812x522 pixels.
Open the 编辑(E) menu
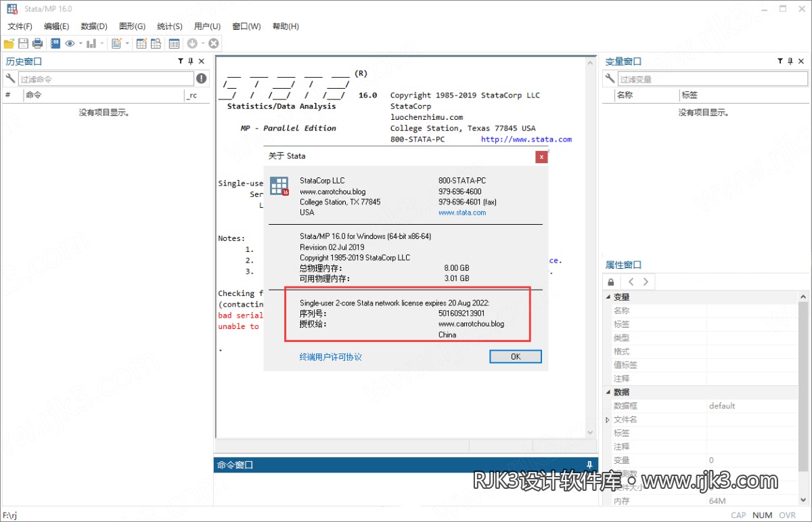(56, 26)
